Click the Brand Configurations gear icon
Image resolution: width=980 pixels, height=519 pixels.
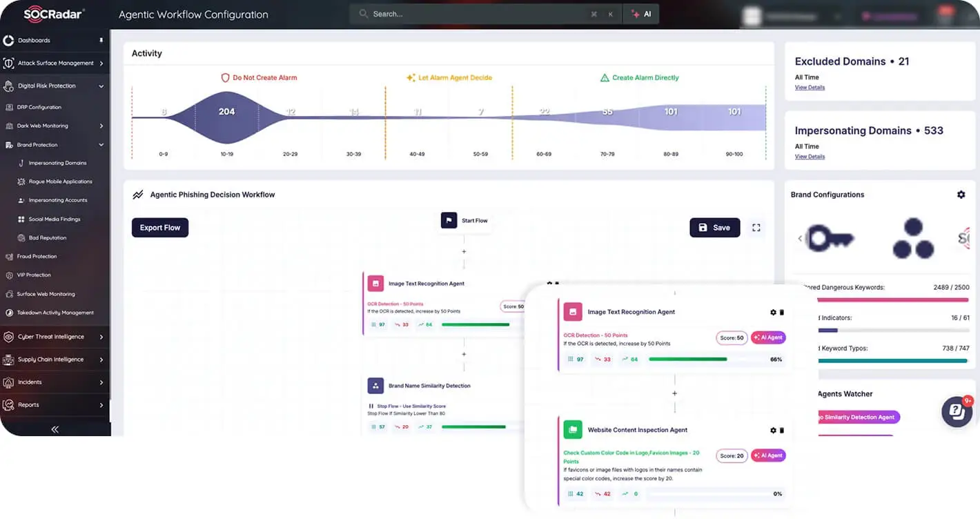(961, 195)
